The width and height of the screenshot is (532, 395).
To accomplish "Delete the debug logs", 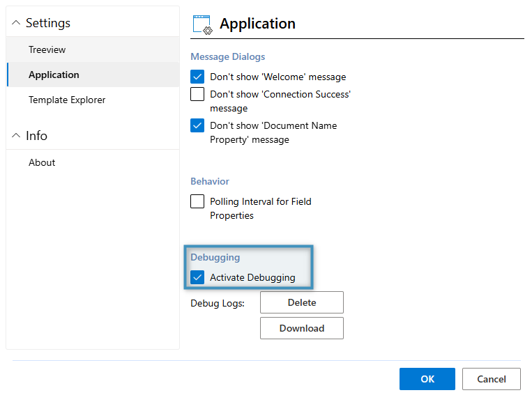I will (301, 302).
